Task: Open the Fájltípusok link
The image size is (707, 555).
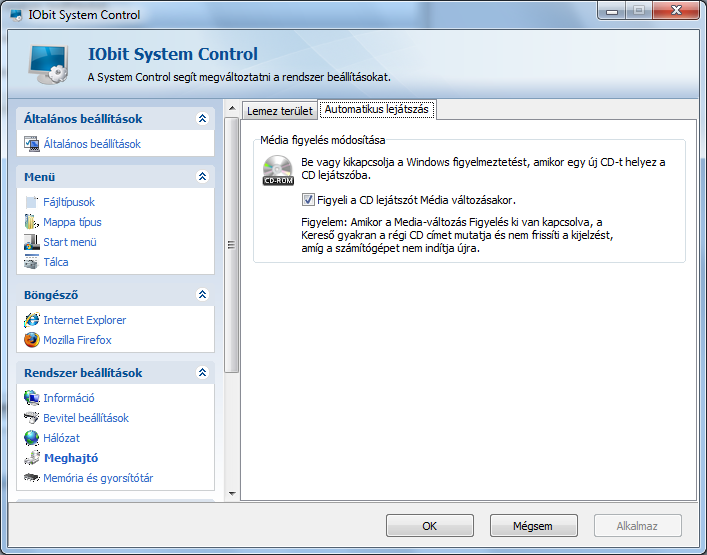Action: tap(69, 202)
